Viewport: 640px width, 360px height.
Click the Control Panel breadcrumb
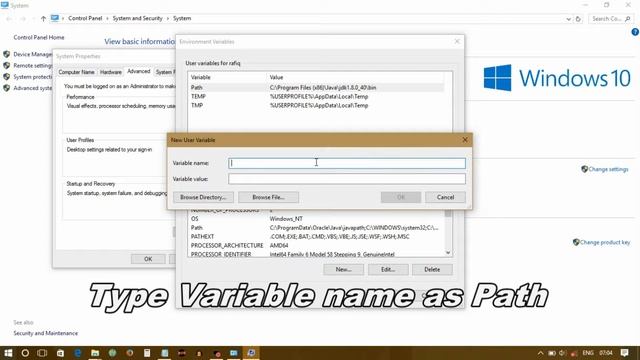(85, 18)
